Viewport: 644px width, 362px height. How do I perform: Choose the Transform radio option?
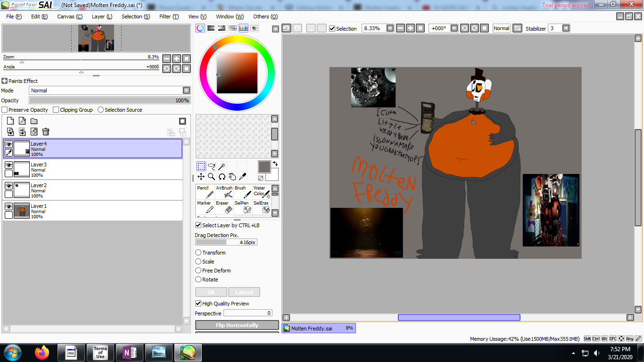coord(198,253)
